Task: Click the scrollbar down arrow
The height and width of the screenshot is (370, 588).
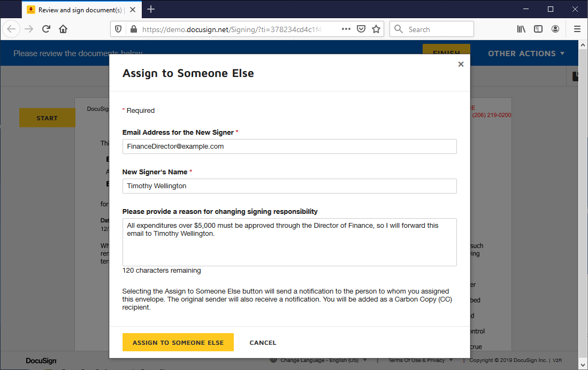Action: click(582, 365)
